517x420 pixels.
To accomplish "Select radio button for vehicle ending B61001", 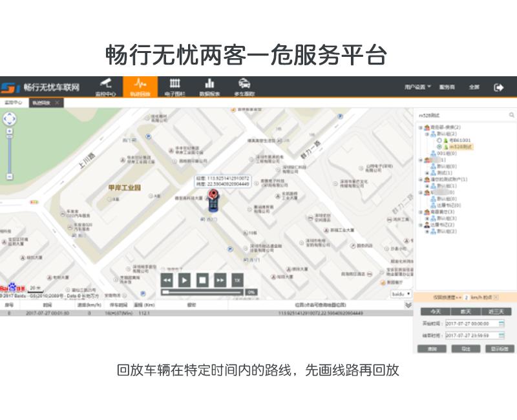I will pyautogui.click(x=439, y=140).
